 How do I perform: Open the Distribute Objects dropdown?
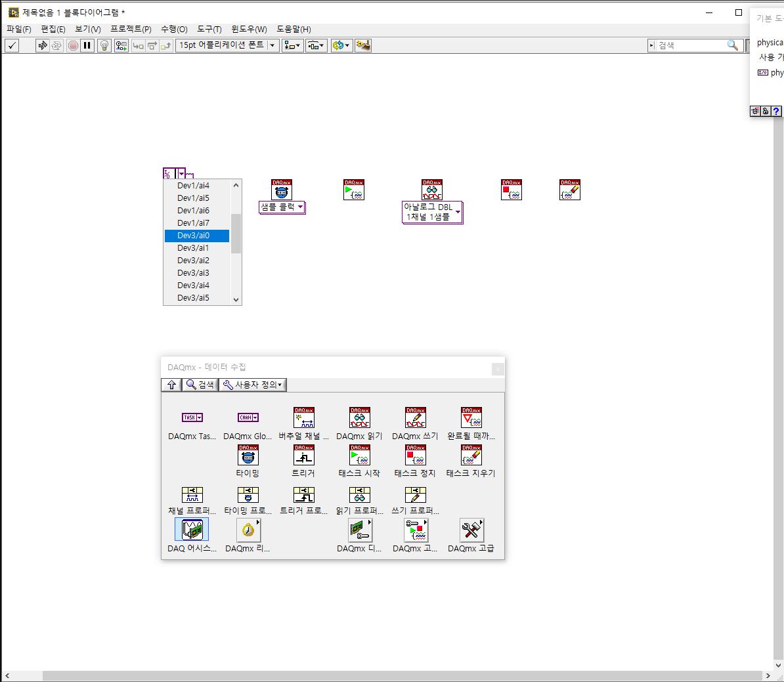click(x=316, y=45)
